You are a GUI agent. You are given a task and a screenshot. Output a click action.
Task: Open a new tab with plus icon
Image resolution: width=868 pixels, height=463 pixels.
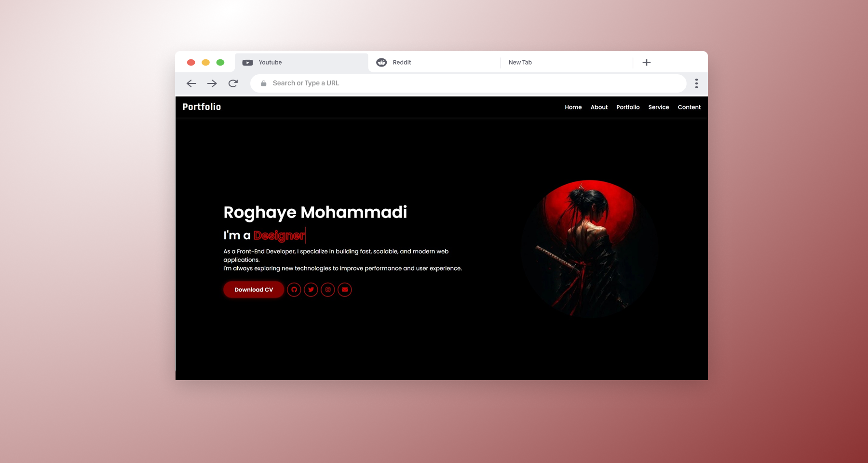(x=647, y=62)
